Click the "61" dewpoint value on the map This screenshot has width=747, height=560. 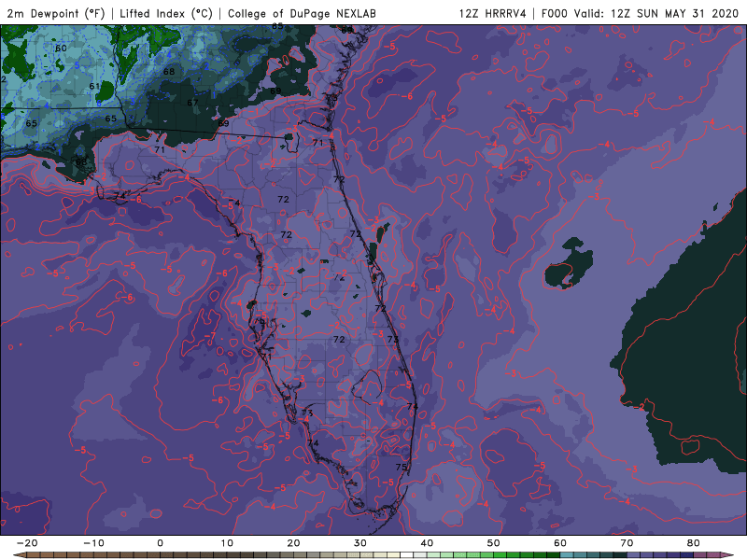coord(95,86)
